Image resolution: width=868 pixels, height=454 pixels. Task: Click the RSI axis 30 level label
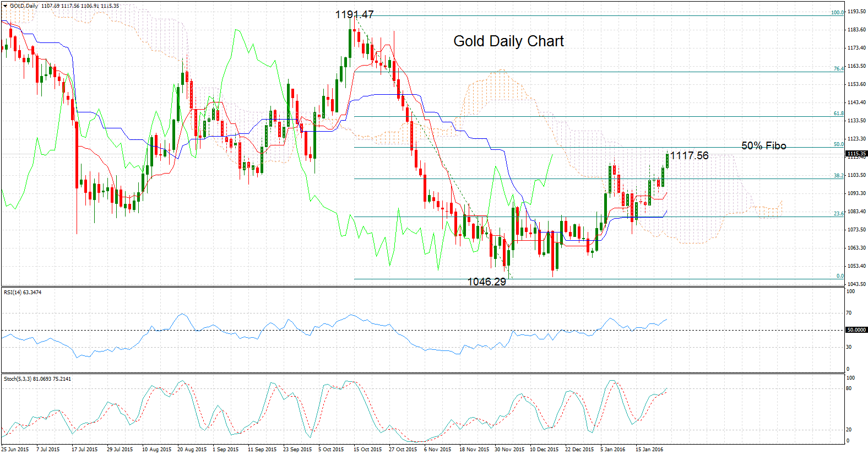[x=849, y=347]
